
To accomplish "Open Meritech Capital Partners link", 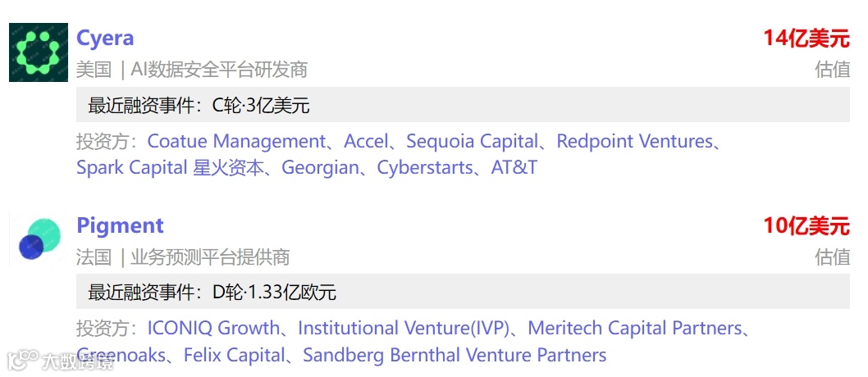I will (x=635, y=329).
